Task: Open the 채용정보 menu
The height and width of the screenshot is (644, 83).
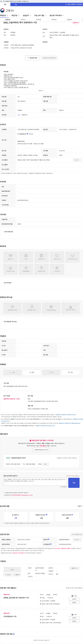Action: tap(4, 15)
